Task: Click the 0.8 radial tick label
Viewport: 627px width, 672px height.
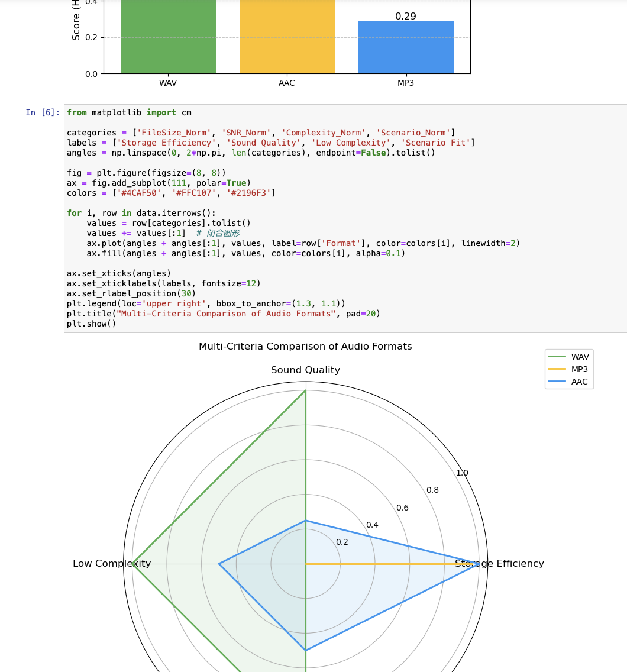Action: click(432, 490)
